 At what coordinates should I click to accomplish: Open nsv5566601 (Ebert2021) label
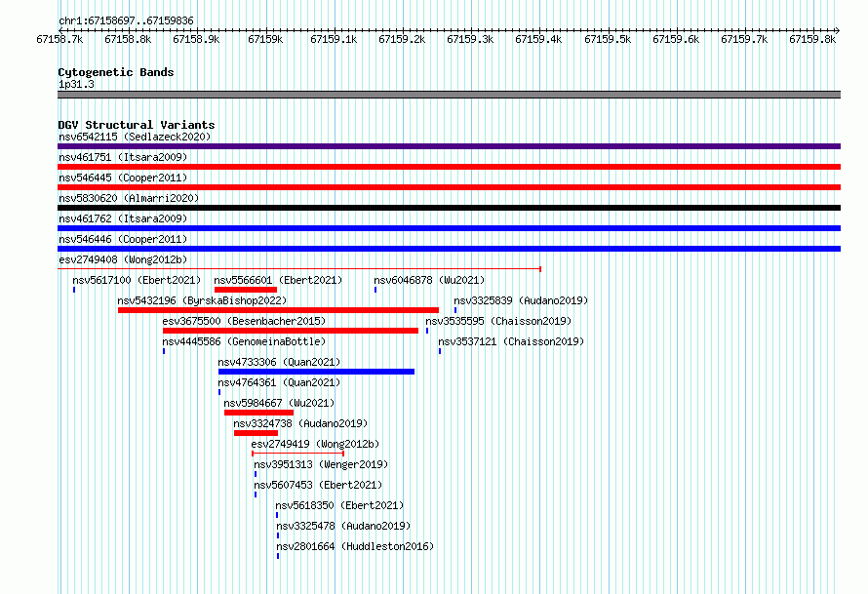click(278, 280)
